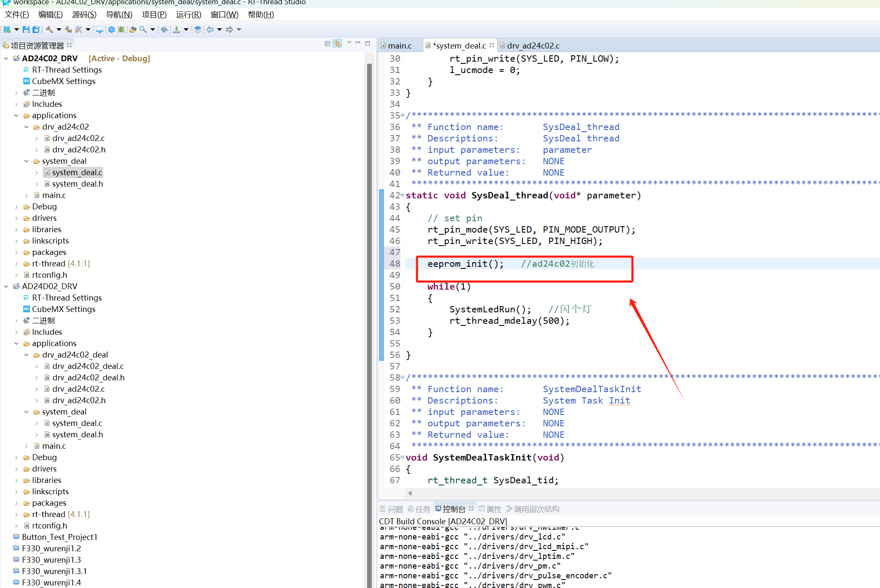
Task: Open CubeMX Settings under AD24C02_DRV
Action: (x=63, y=81)
